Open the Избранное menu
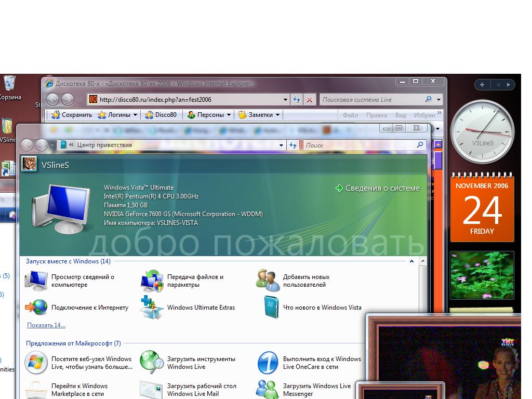The width and height of the screenshot is (532, 399). (424, 115)
